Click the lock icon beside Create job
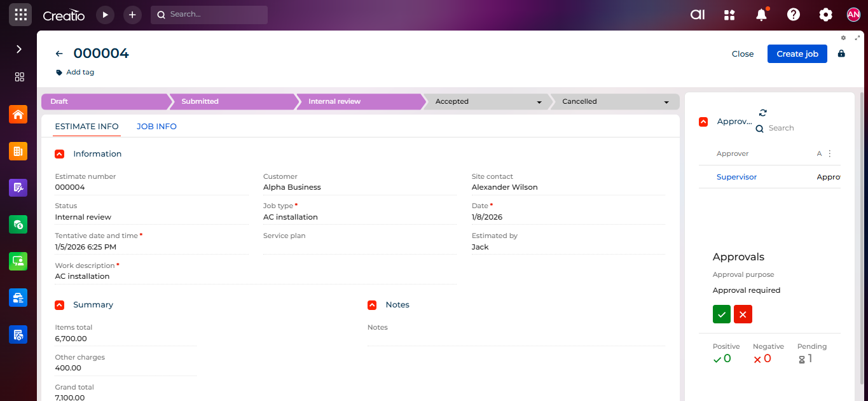Image resolution: width=868 pixels, height=401 pixels. [x=841, y=53]
